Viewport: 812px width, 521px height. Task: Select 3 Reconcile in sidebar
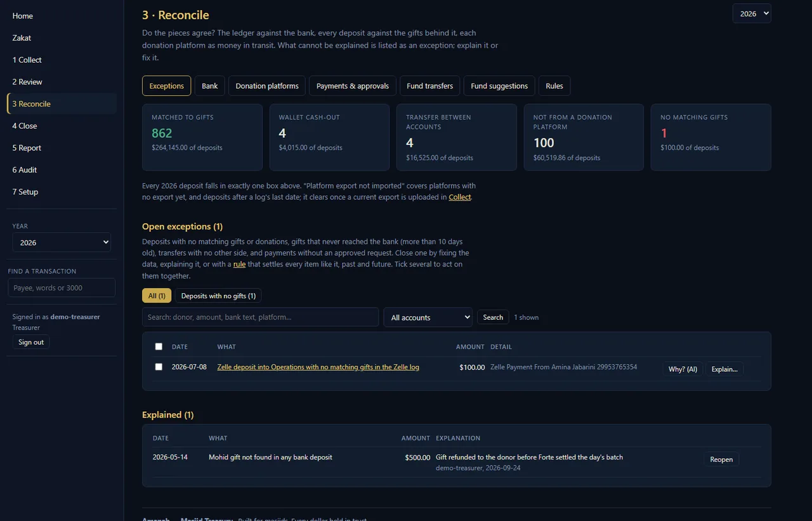pos(62,104)
